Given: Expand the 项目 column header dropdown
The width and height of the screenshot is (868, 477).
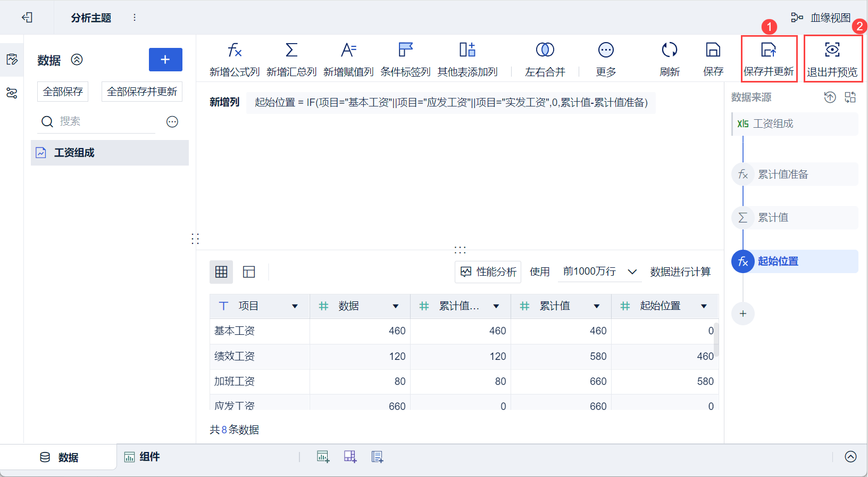Looking at the screenshot, I should [x=295, y=306].
